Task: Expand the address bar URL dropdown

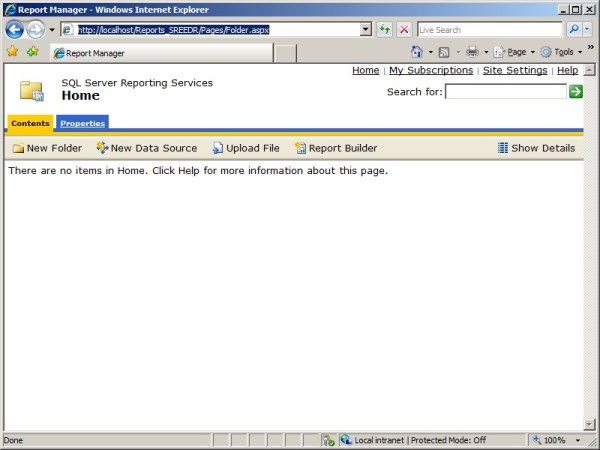Action: (365, 30)
